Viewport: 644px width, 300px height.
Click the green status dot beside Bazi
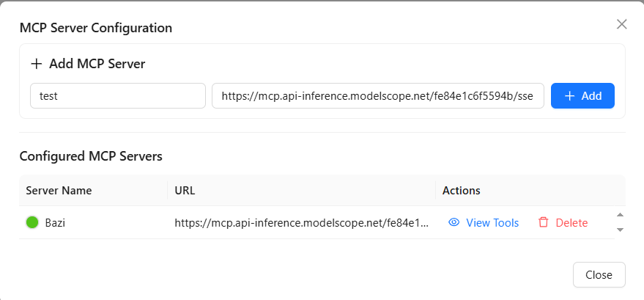pyautogui.click(x=32, y=223)
